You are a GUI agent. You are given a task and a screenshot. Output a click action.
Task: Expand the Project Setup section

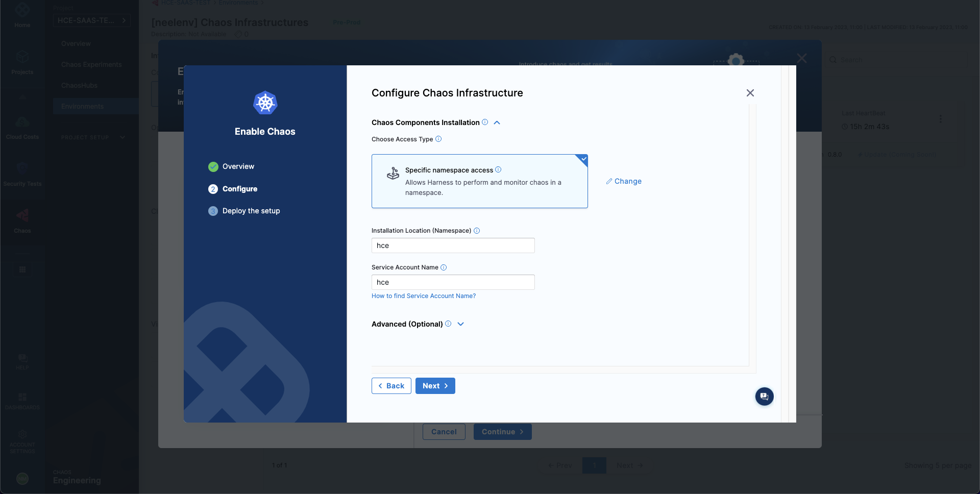93,137
